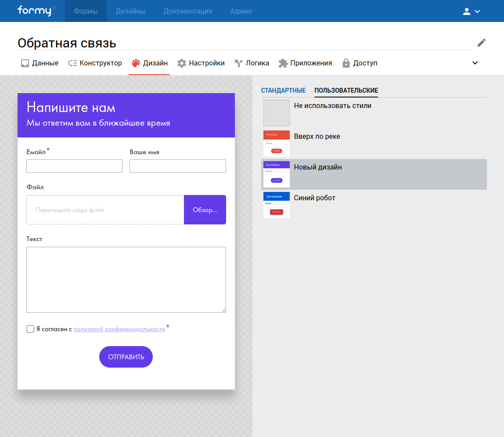Open the Конструктор builder icon tab
The height and width of the screenshot is (437, 504).
[x=72, y=63]
